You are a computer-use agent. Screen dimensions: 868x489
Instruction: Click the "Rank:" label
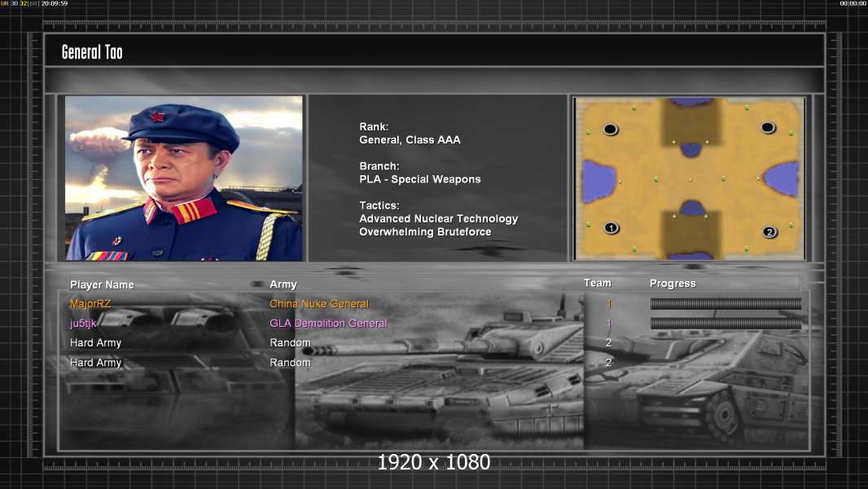[374, 126]
